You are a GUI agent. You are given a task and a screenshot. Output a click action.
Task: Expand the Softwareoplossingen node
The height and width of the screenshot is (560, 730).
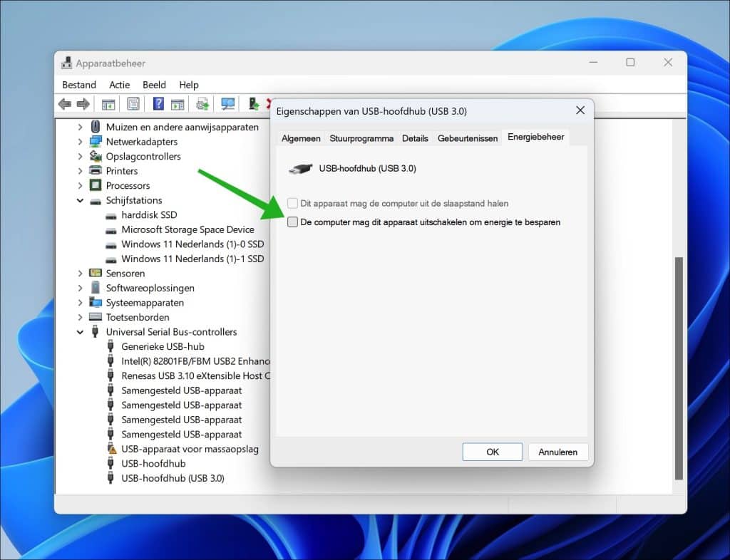click(x=80, y=288)
